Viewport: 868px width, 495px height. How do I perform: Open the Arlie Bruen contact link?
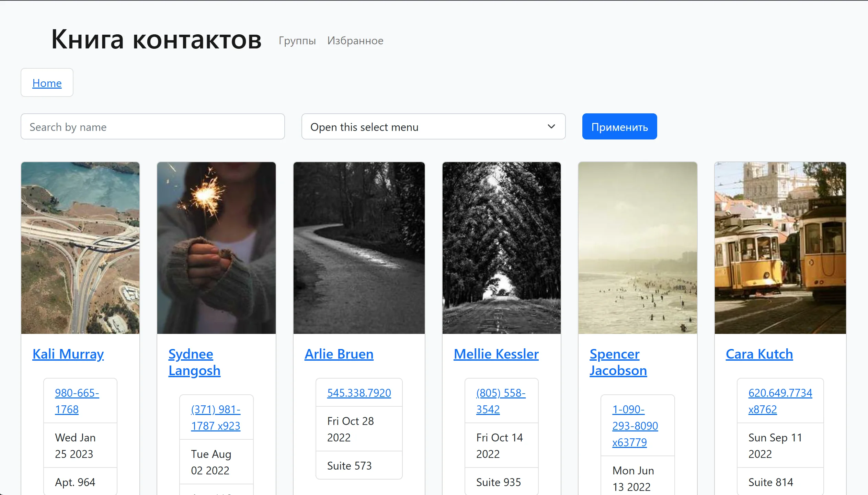click(339, 354)
